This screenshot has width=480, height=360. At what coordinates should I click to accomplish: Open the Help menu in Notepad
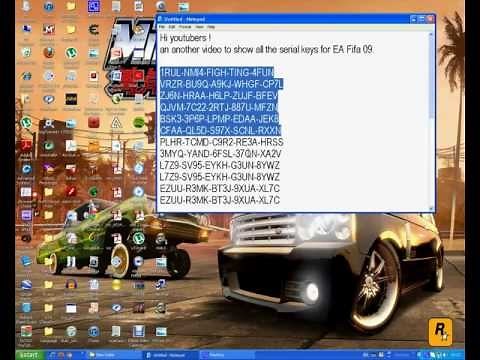(x=211, y=27)
